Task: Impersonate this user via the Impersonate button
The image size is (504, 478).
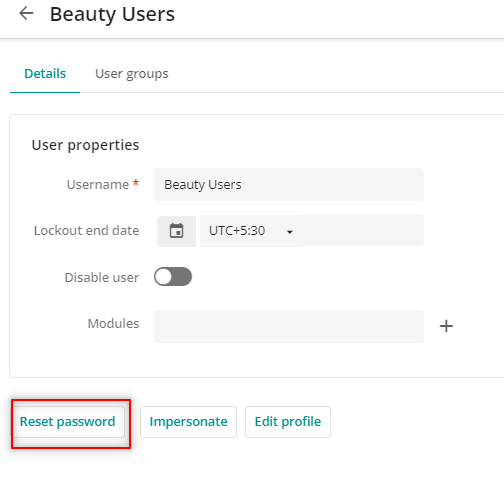Action: (x=188, y=422)
